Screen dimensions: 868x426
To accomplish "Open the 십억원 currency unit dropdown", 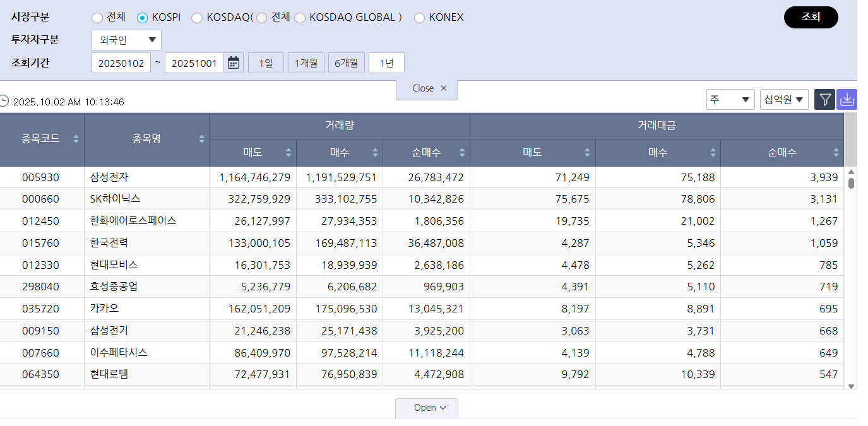I will tap(784, 99).
